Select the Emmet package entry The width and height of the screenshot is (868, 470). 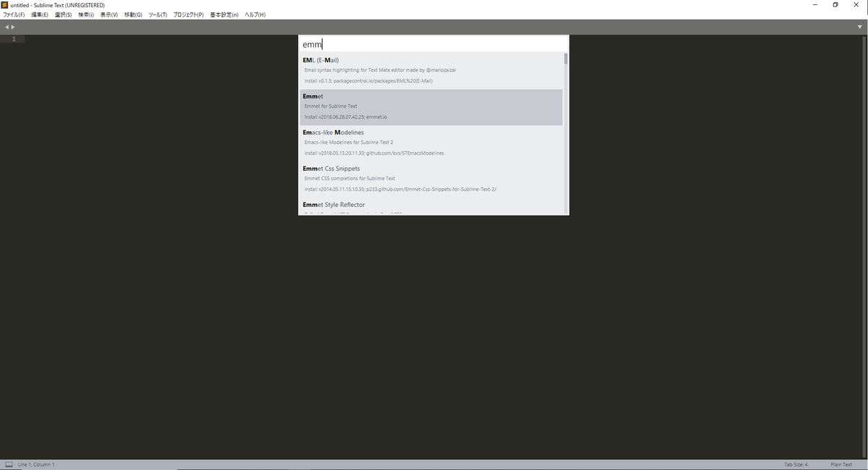430,107
